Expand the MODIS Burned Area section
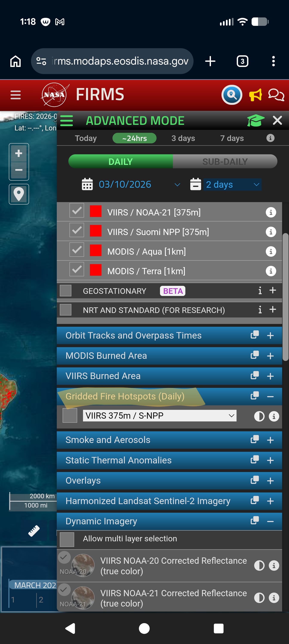 click(270, 356)
